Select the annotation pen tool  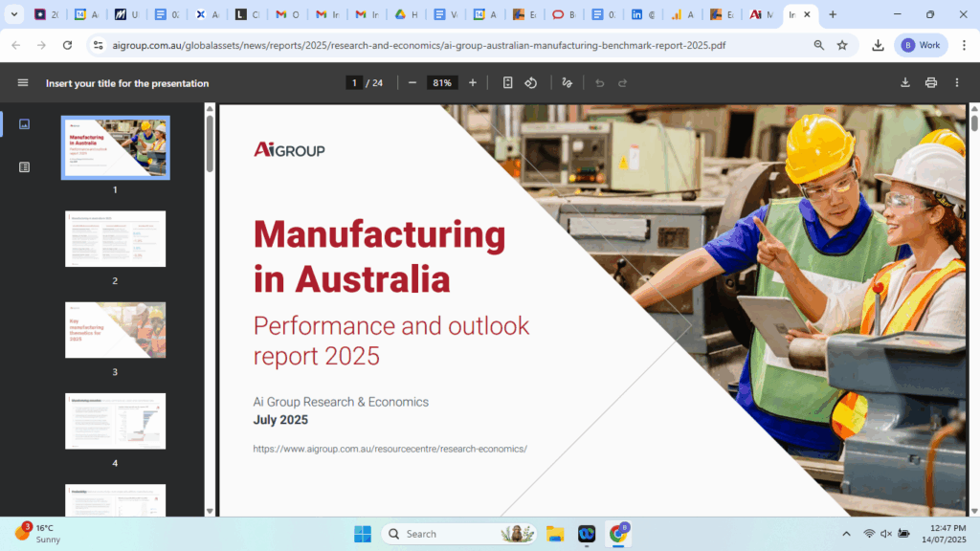(567, 82)
